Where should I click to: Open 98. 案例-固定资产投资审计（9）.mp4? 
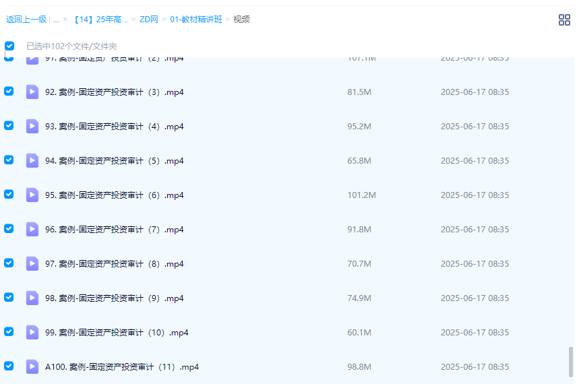click(x=115, y=298)
